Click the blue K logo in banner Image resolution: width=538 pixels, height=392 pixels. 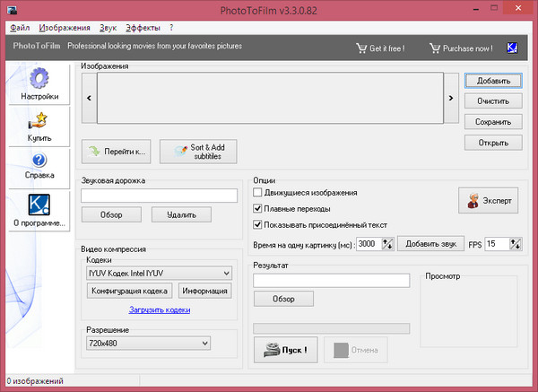pyautogui.click(x=512, y=48)
